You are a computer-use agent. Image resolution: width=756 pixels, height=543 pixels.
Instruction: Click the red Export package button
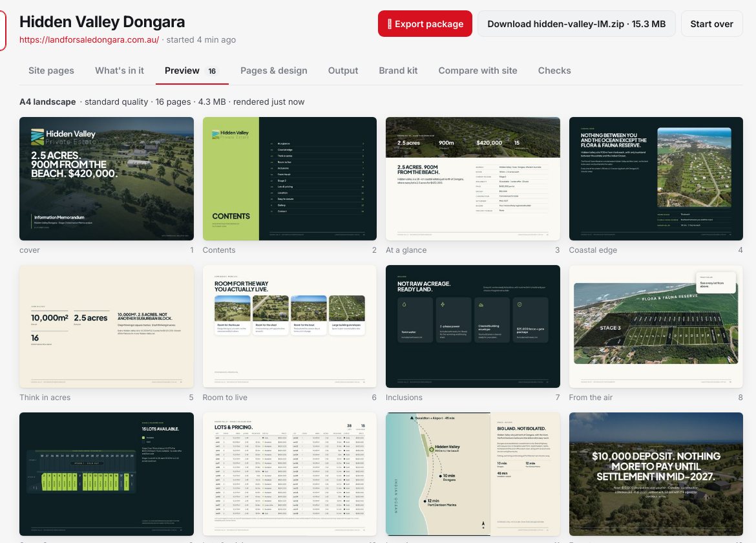[x=425, y=24]
